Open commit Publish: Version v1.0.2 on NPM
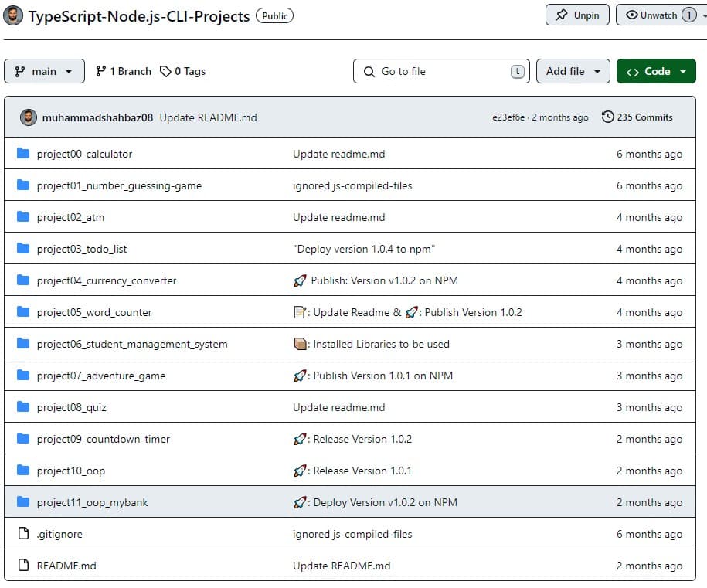The image size is (707, 588). 376,281
